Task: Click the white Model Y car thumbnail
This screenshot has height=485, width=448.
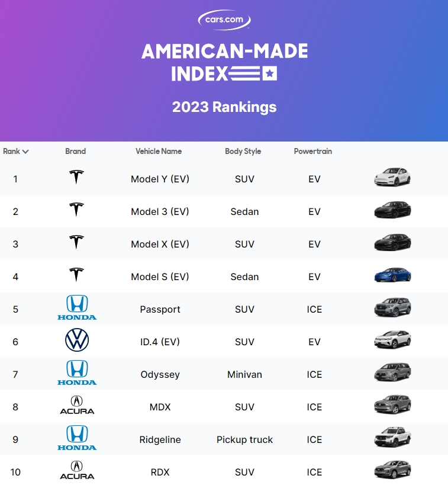Action: pyautogui.click(x=392, y=177)
